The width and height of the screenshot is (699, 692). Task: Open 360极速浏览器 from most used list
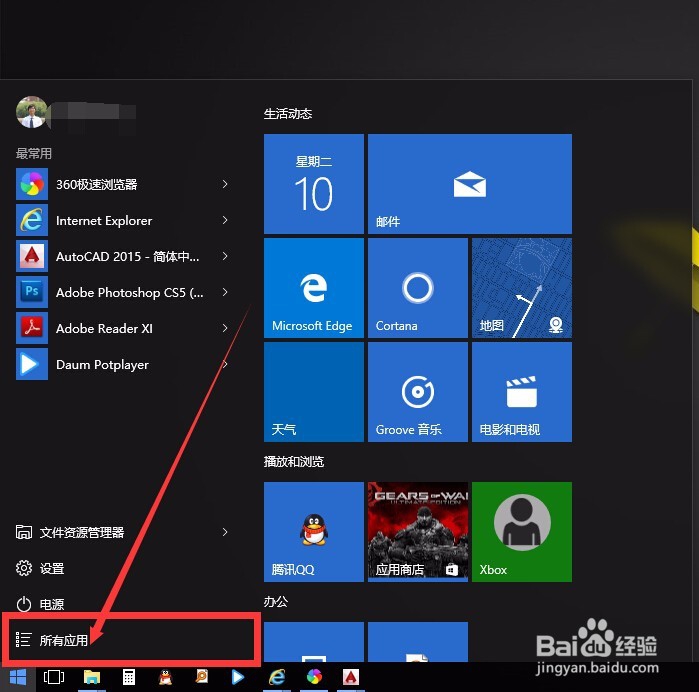(x=121, y=184)
